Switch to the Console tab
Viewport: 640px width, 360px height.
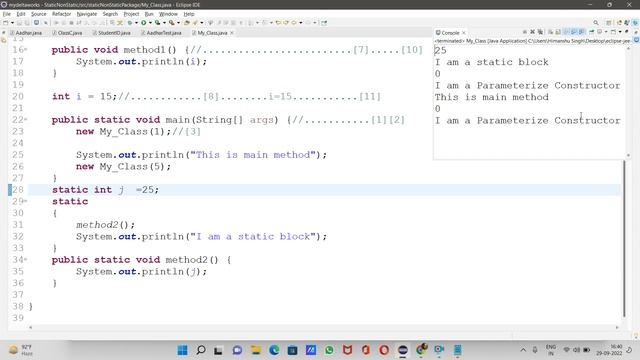tap(450, 33)
